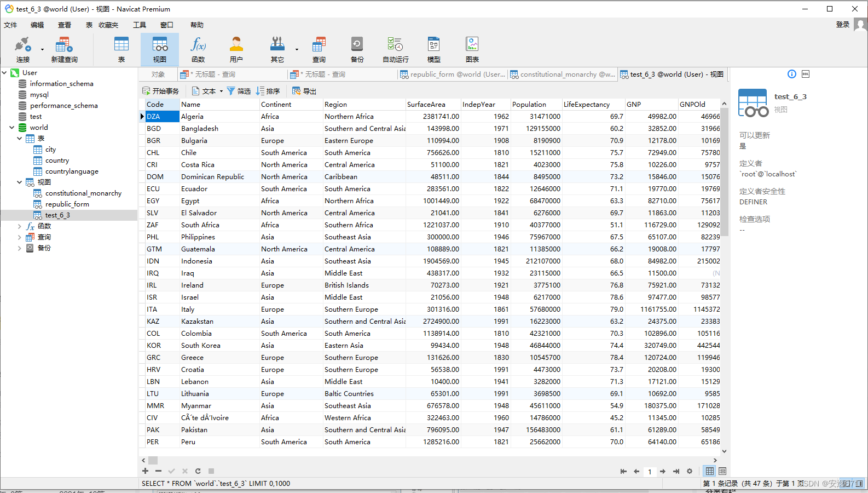Screen dimensions: 868x493
Task: Open Connection dropdown arrow
Action: click(x=42, y=49)
